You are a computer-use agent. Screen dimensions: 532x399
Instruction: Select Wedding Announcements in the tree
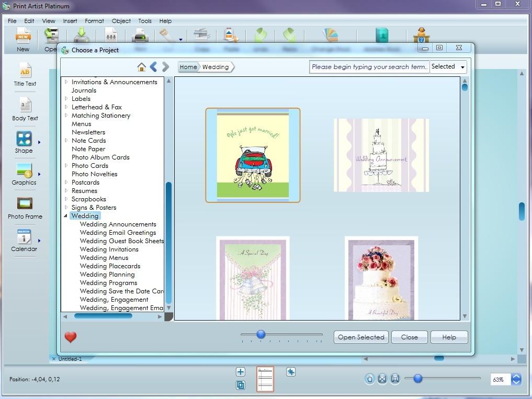(118, 224)
